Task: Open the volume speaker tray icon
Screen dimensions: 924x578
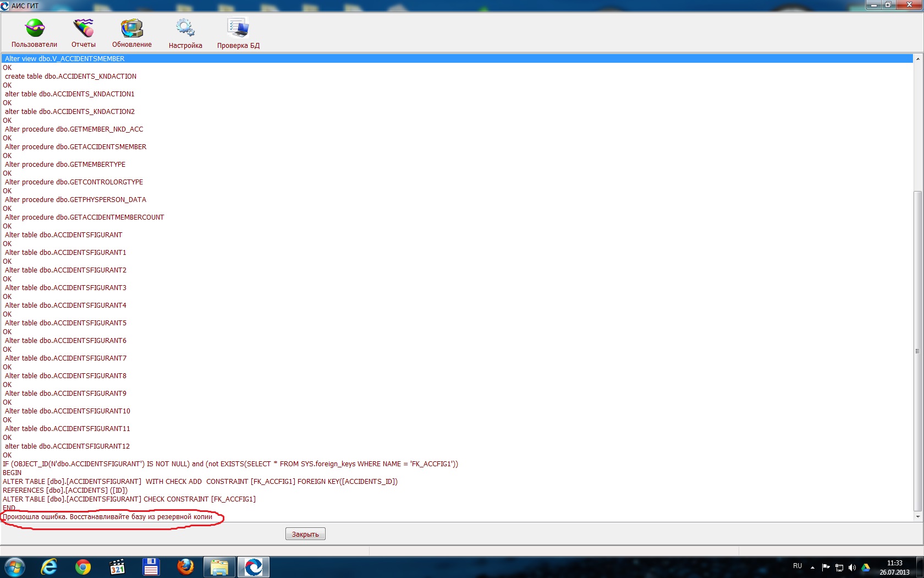Action: pos(852,567)
